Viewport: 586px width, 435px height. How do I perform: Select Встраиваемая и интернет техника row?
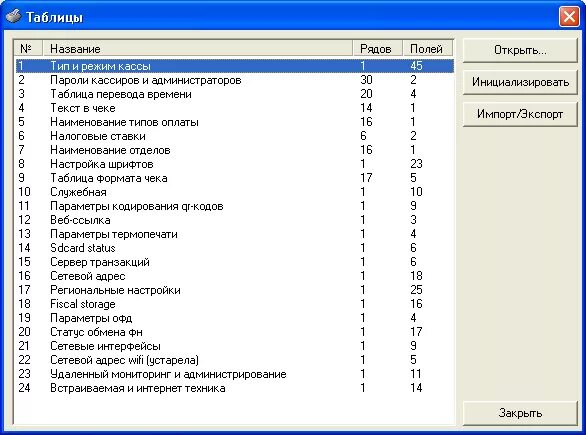(x=235, y=388)
